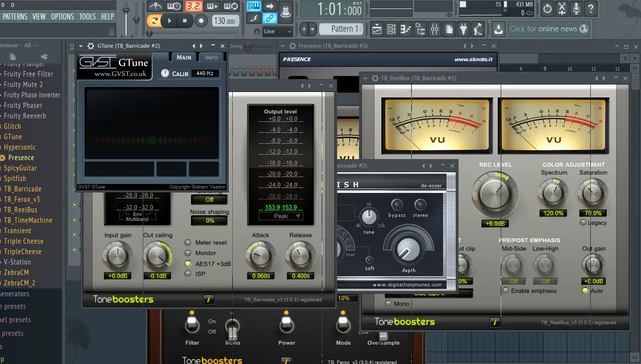Screen dimensions: 641x364
Task: Select TB_ReelBus in the browser list
Action: pos(20,210)
